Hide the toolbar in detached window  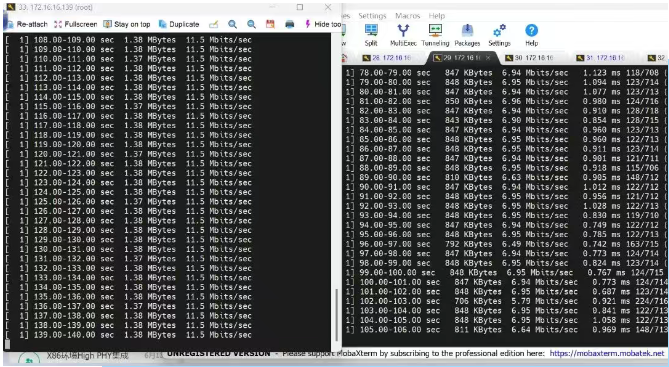click(323, 24)
